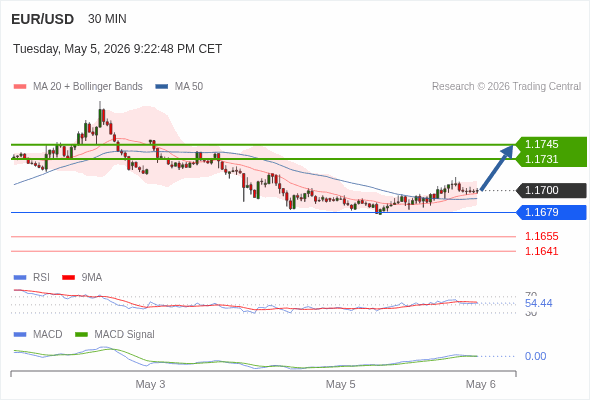Click the 9MA red legend swatch
The height and width of the screenshot is (400, 590).
click(68, 278)
